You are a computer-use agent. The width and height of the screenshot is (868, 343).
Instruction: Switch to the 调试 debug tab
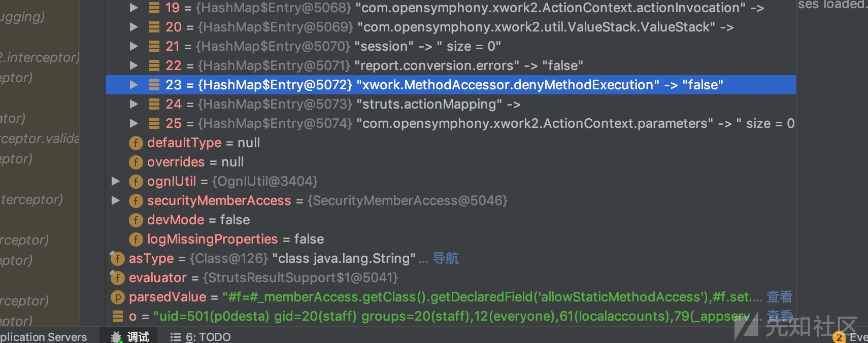(130, 336)
